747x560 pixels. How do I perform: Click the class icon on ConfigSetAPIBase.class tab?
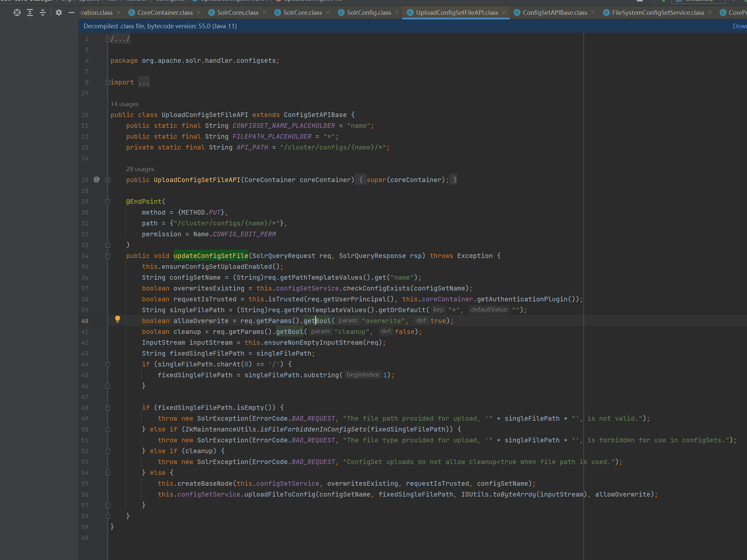(x=517, y=12)
